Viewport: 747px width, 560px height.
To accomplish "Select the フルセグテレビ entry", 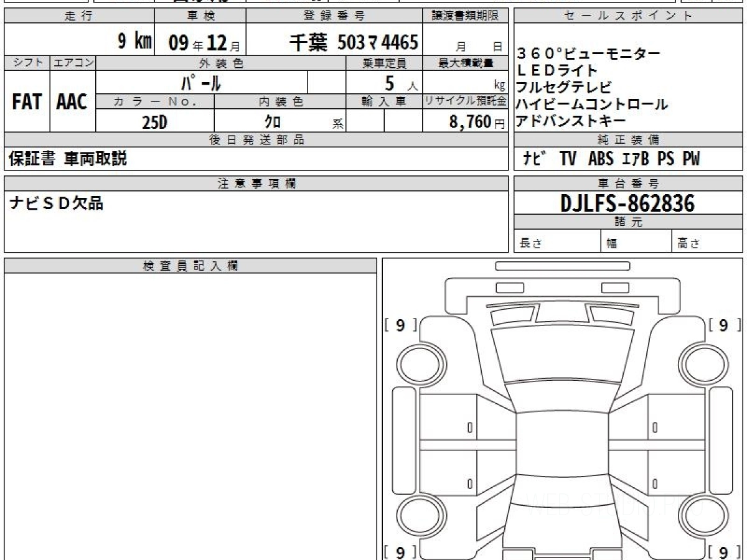I will click(x=564, y=87).
